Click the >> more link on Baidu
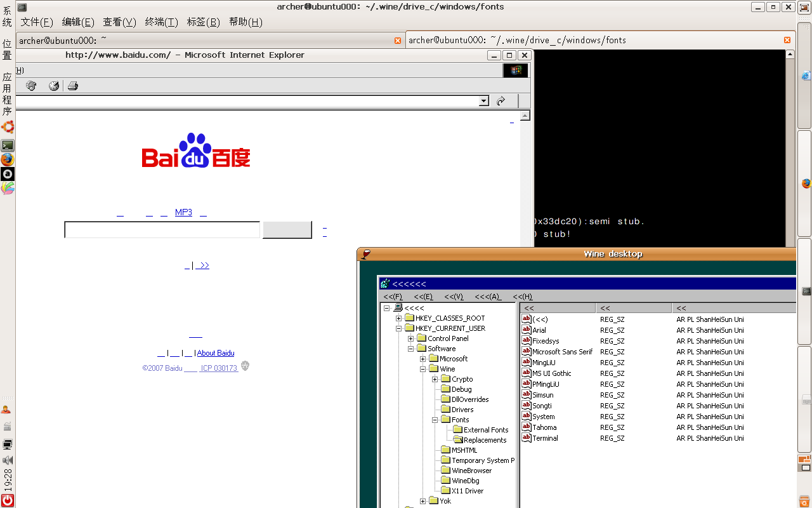This screenshot has height=508, width=812. click(203, 265)
